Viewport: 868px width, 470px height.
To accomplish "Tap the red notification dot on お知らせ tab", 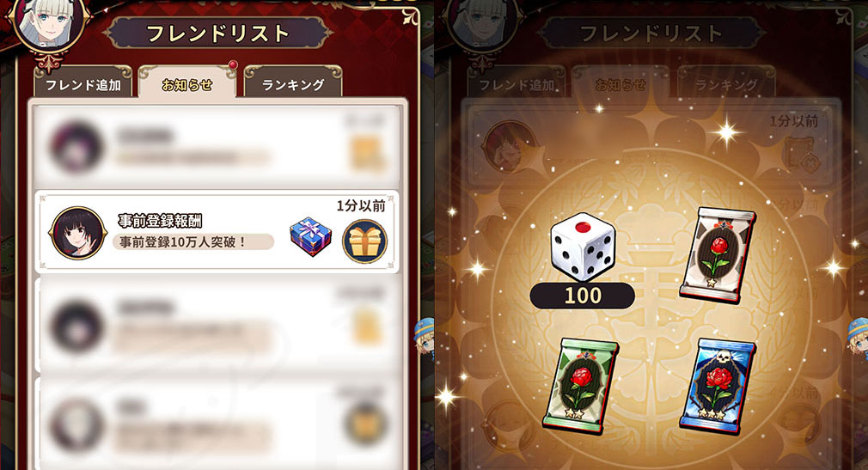I will point(233,64).
